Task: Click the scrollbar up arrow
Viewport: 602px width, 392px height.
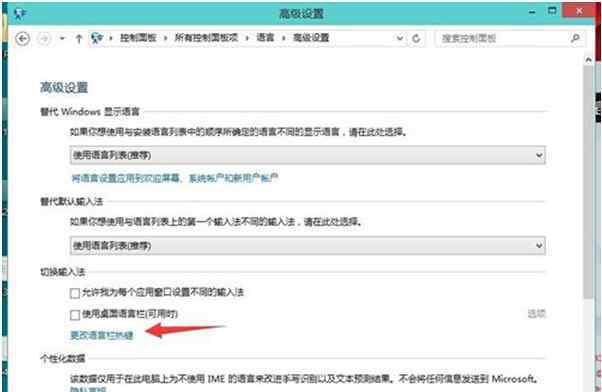Action: click(588, 60)
